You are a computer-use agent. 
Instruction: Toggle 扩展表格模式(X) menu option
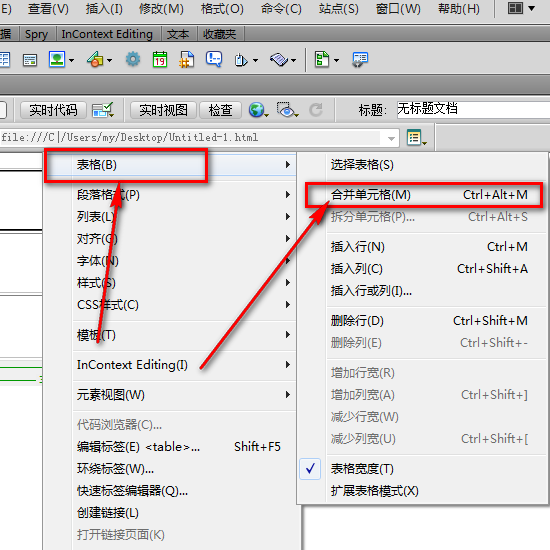pos(374,491)
